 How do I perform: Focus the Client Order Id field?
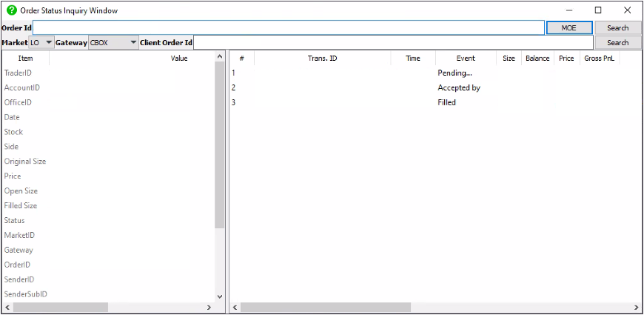tap(392, 42)
